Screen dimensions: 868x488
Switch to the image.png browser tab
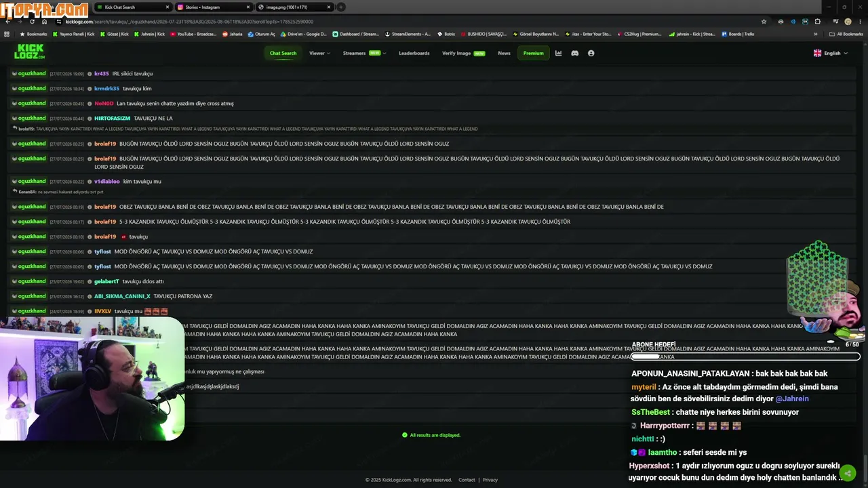pyautogui.click(x=294, y=7)
